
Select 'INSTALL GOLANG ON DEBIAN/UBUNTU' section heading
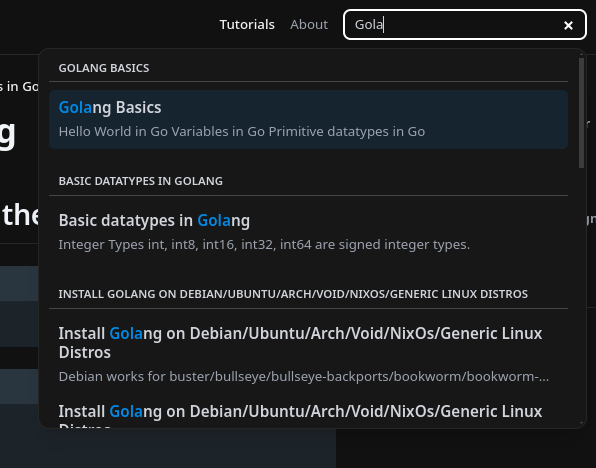click(293, 294)
